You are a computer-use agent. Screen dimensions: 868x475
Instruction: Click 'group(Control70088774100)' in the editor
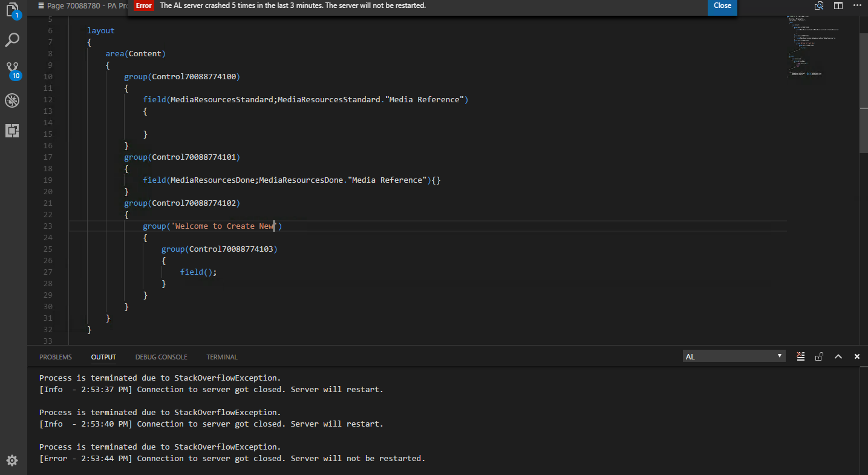coord(183,77)
